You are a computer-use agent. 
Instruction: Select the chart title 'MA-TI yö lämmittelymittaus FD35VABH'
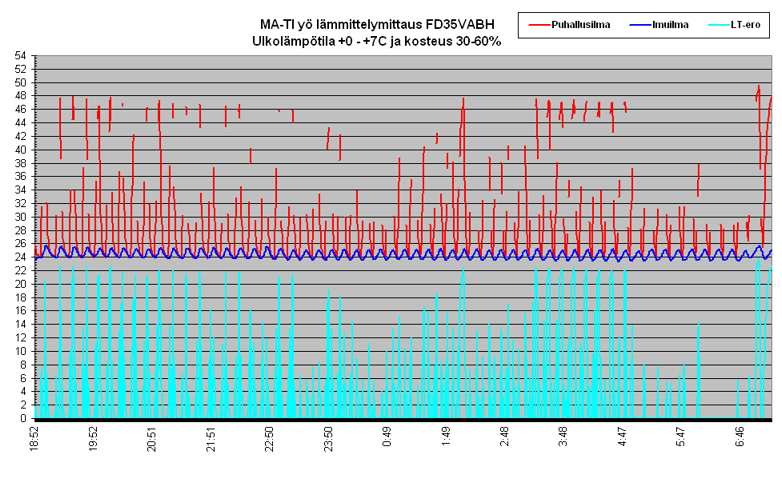[x=377, y=24]
